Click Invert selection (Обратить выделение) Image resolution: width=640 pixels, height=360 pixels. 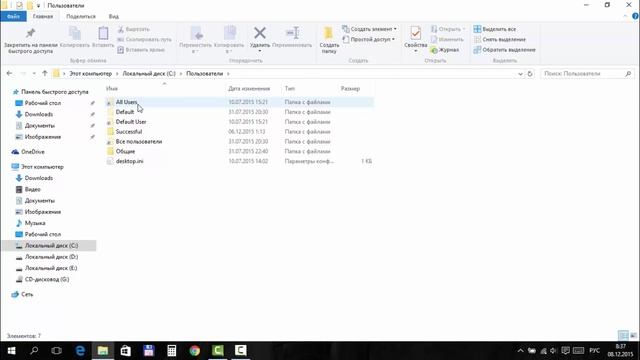[504, 50]
